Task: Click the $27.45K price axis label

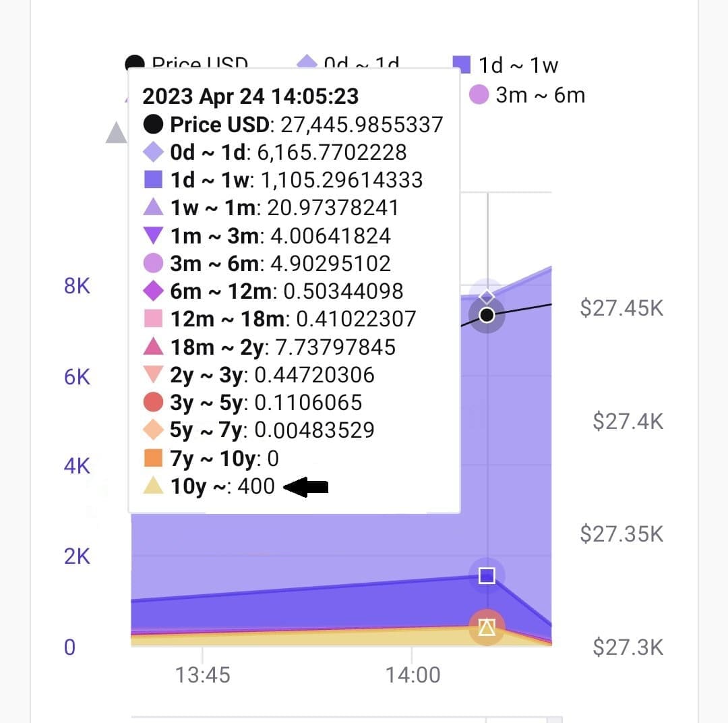Action: tap(621, 308)
